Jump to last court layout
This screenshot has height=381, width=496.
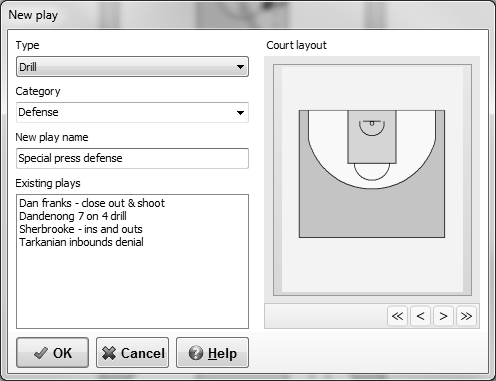click(466, 316)
